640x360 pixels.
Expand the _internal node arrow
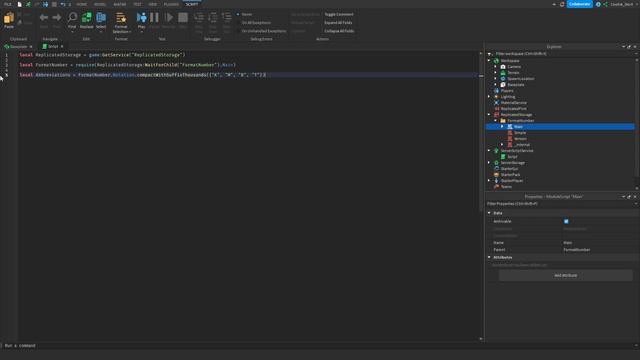click(x=502, y=144)
